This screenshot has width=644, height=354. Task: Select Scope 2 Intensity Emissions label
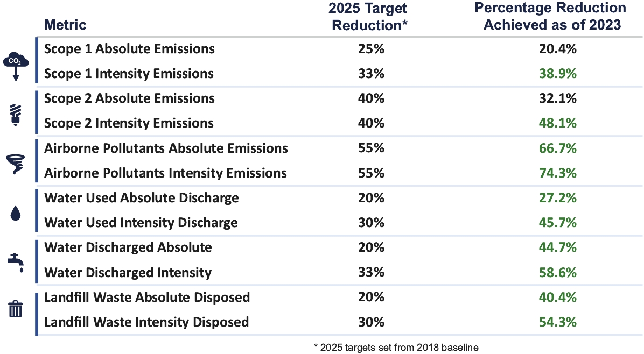[129, 123]
